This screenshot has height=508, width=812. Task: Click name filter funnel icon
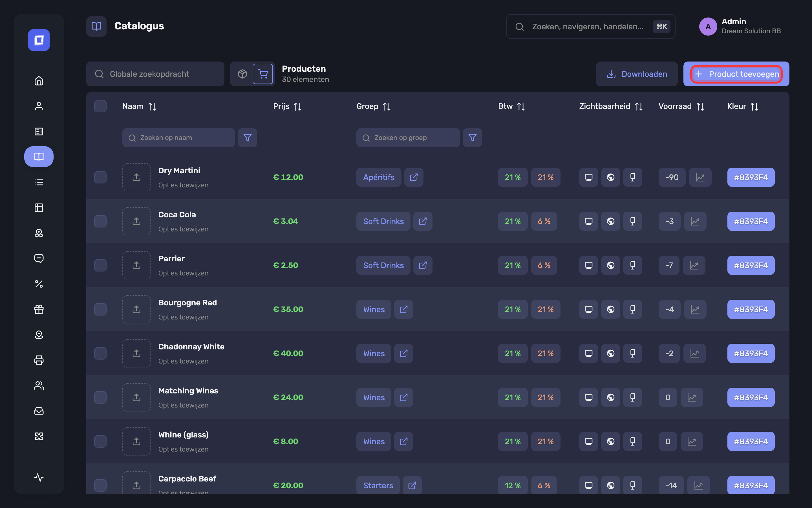point(248,138)
